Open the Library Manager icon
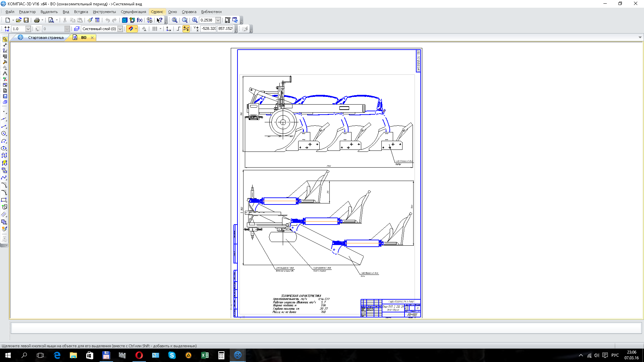 pyautogui.click(x=124, y=20)
